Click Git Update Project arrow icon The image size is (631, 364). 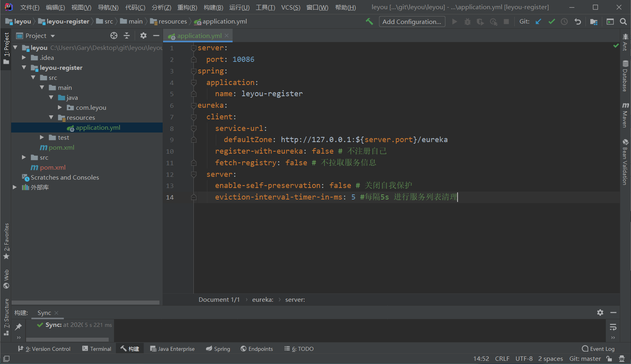pyautogui.click(x=538, y=22)
